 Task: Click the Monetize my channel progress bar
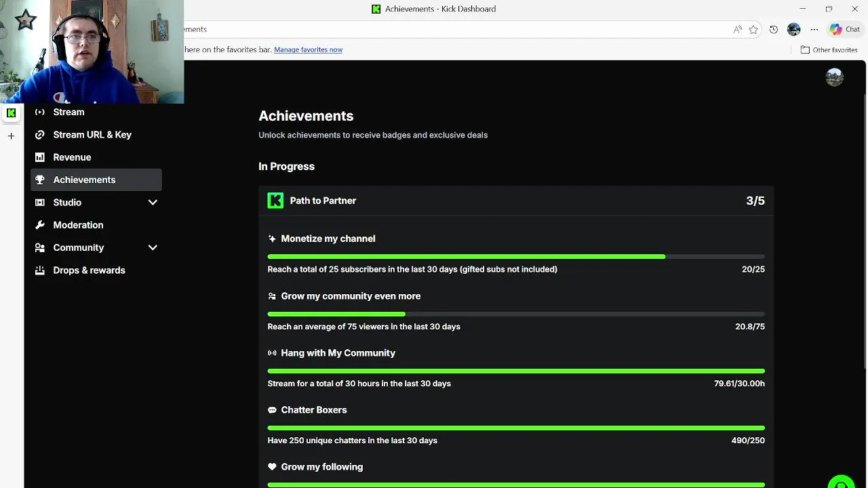516,257
